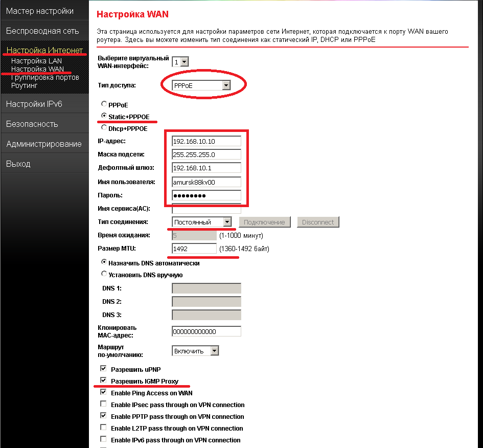Enable IPsec pass through checkbox
Image resolution: width=483 pixels, height=448 pixels.
pyautogui.click(x=104, y=405)
